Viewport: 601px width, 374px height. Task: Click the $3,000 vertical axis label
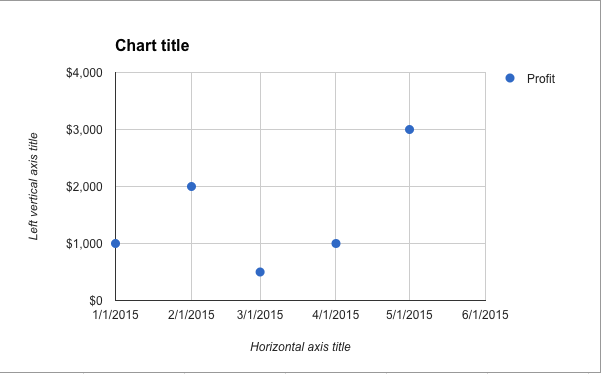pyautogui.click(x=84, y=130)
